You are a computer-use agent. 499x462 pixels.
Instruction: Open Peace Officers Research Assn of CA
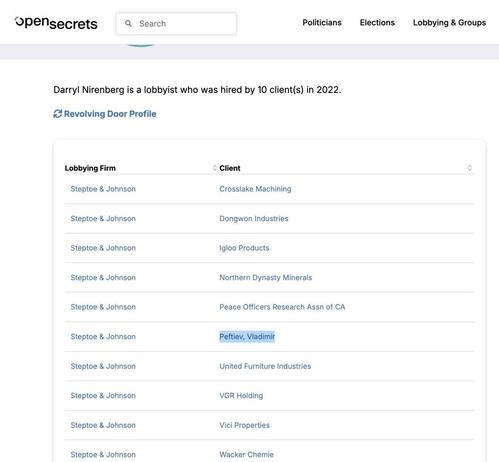(282, 307)
